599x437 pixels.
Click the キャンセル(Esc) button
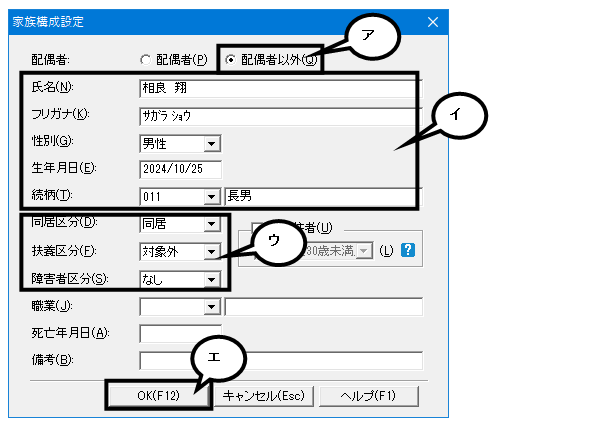[264, 396]
